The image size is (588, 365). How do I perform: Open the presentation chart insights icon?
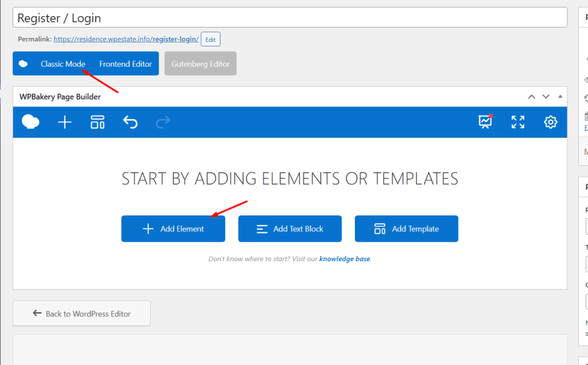point(485,122)
